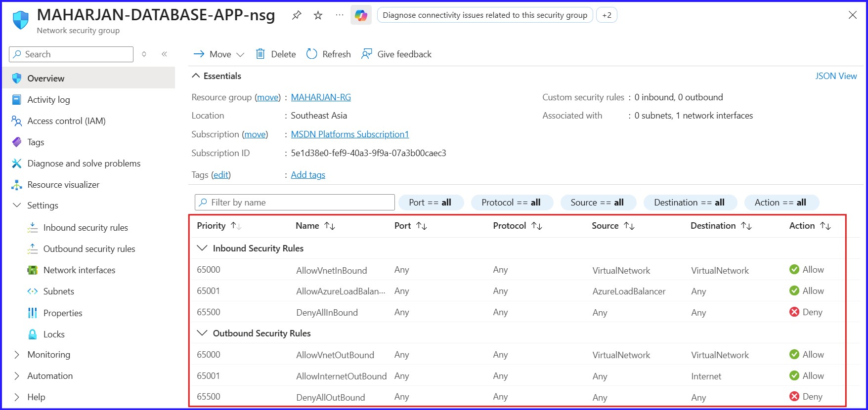Open the Destination == all filter
868x410 pixels.
click(x=690, y=203)
